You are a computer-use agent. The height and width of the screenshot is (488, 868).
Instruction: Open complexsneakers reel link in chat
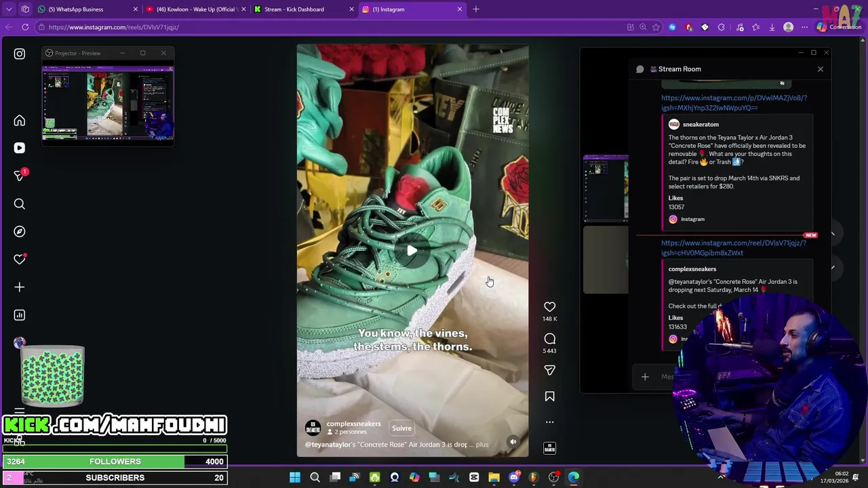[734, 248]
